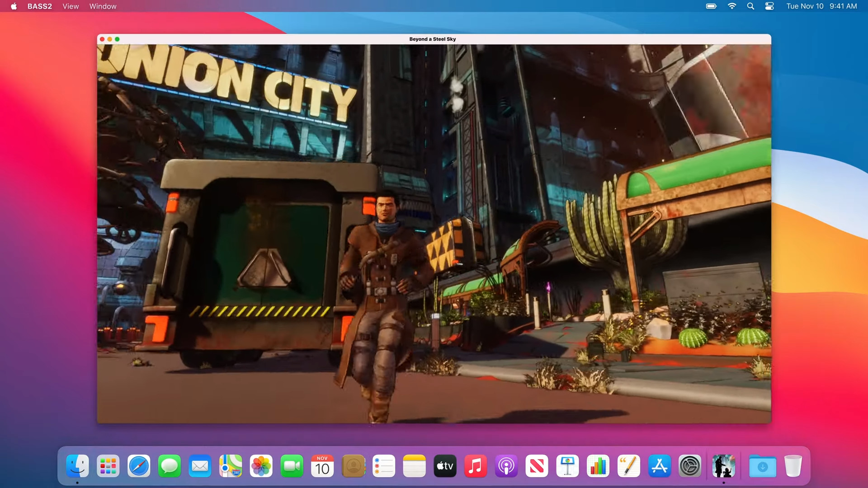The width and height of the screenshot is (868, 488).
Task: Check battery status in menu bar
Action: [711, 6]
